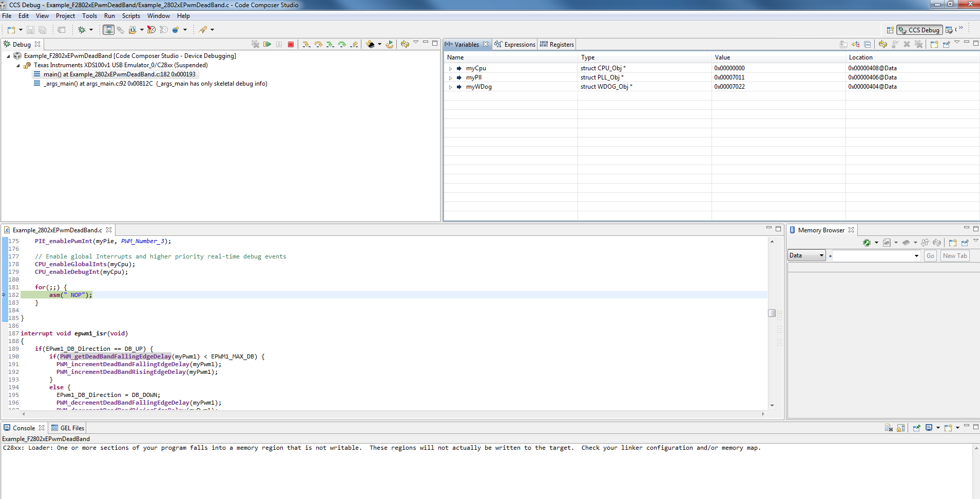Click the Step Over icon
This screenshot has width=980, height=499.
click(x=318, y=44)
